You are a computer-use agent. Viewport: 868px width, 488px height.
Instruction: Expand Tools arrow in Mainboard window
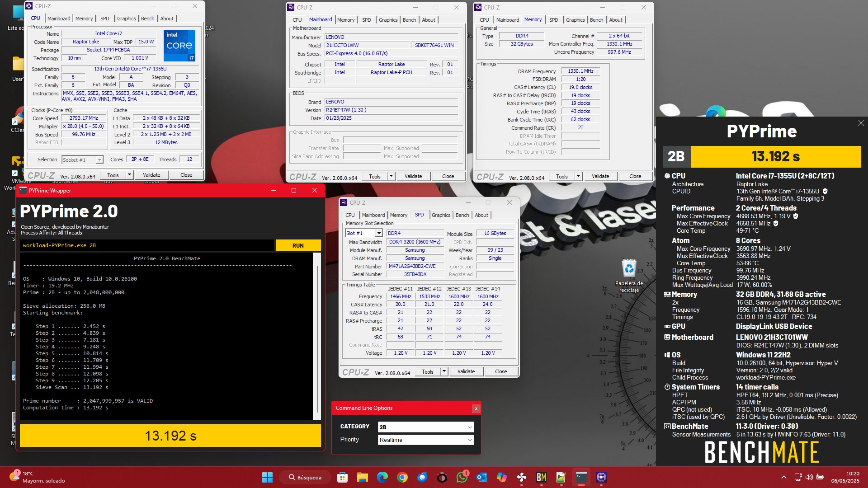391,176
